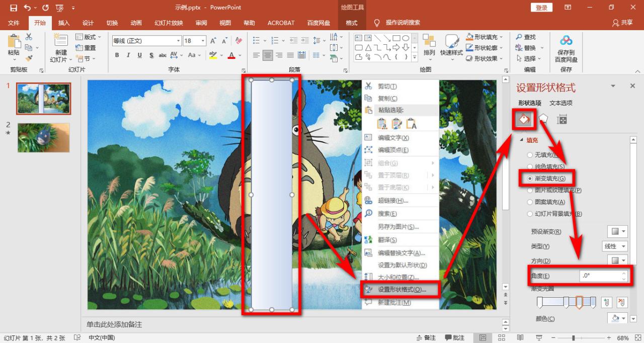644x343 pixels.
Task: Click the selected orange gradient stop marker
Action: pyautogui.click(x=579, y=302)
